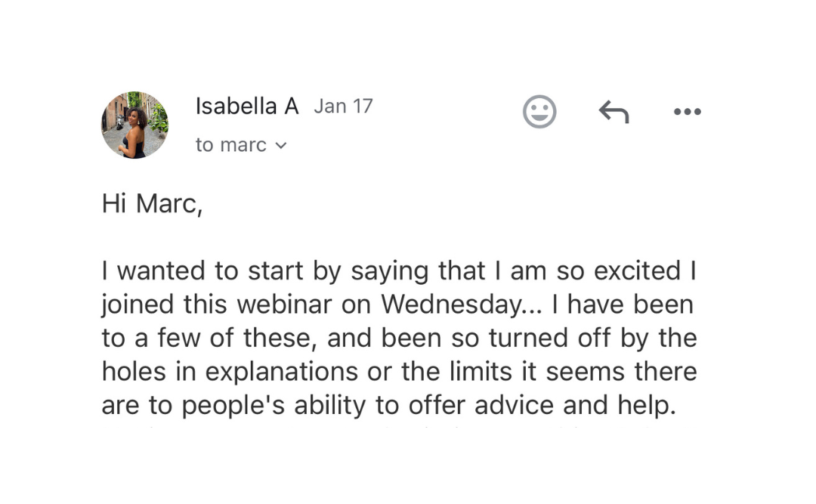Image resolution: width=816 pixels, height=504 pixels.
Task: Click the "Hi Marc," greeting line
Action: pos(152,203)
